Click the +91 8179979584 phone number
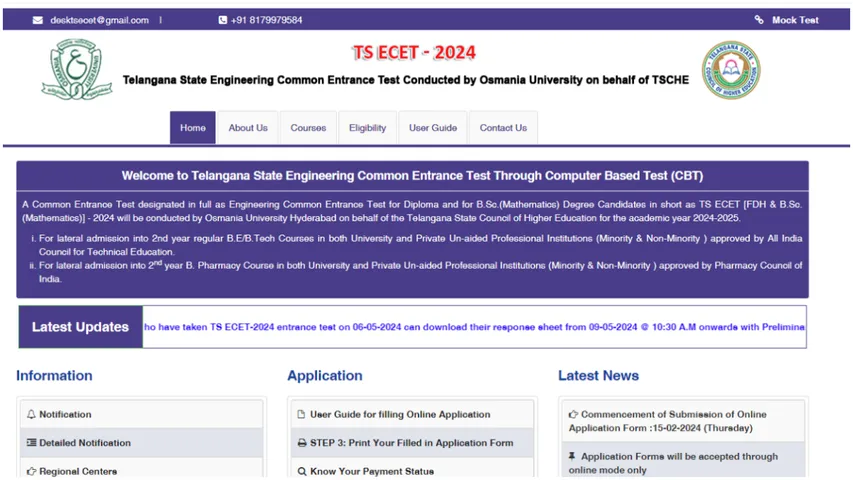Viewport: 853px width, 480px height. [x=267, y=20]
